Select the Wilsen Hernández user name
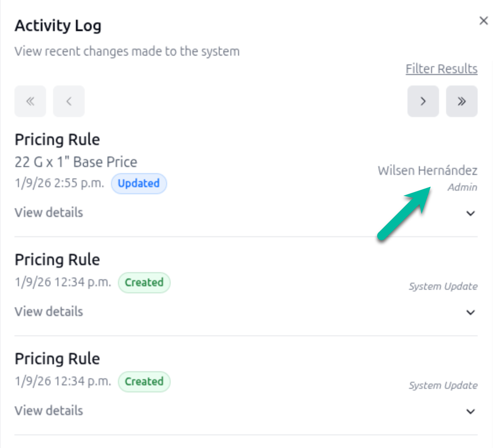This screenshot has height=448, width=493. click(427, 171)
